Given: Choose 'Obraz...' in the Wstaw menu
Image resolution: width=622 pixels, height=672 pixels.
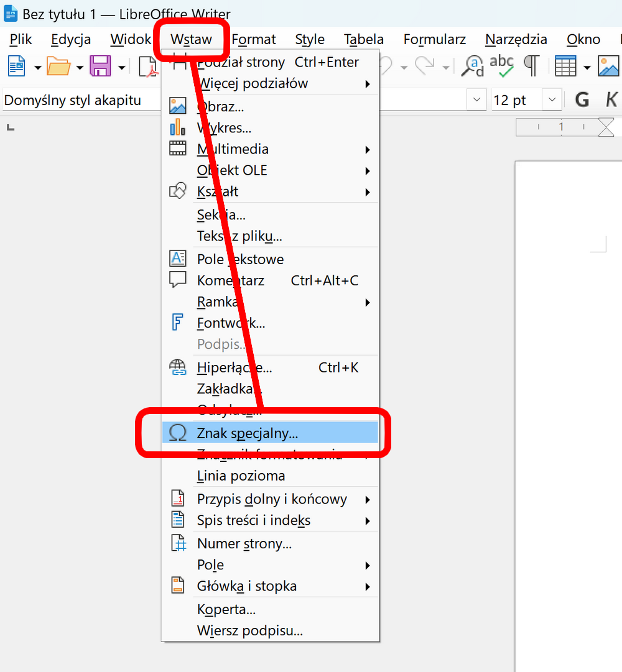Looking at the screenshot, I should coord(270,107).
